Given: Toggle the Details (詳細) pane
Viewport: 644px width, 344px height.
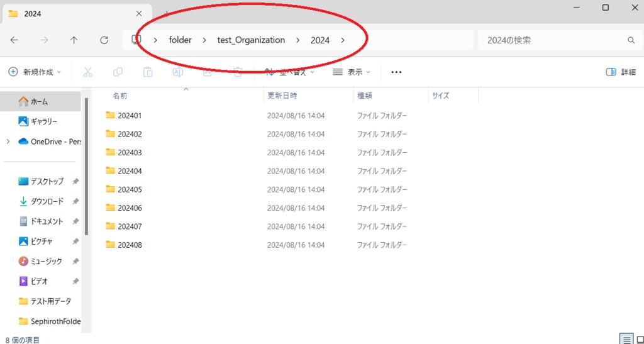Looking at the screenshot, I should tap(621, 72).
